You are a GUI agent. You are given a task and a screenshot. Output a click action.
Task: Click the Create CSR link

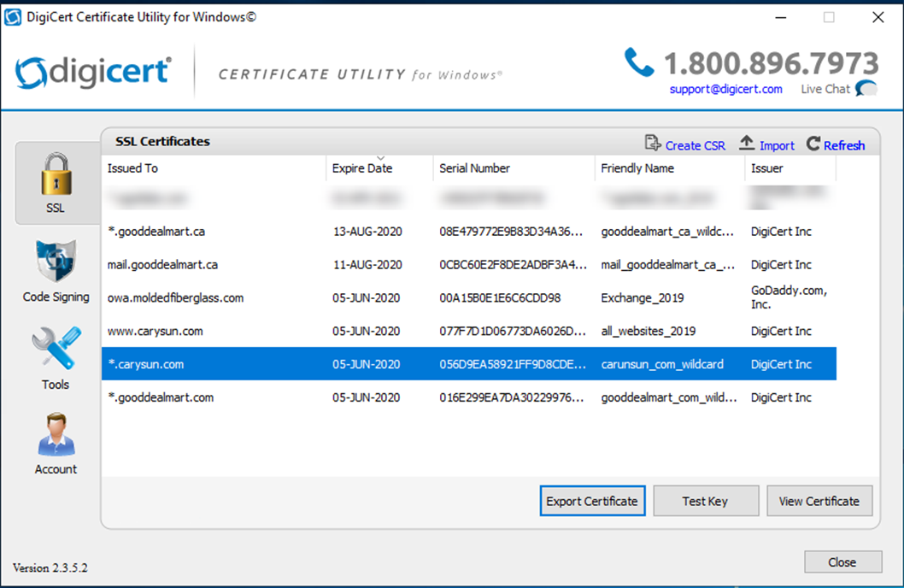[x=695, y=146]
